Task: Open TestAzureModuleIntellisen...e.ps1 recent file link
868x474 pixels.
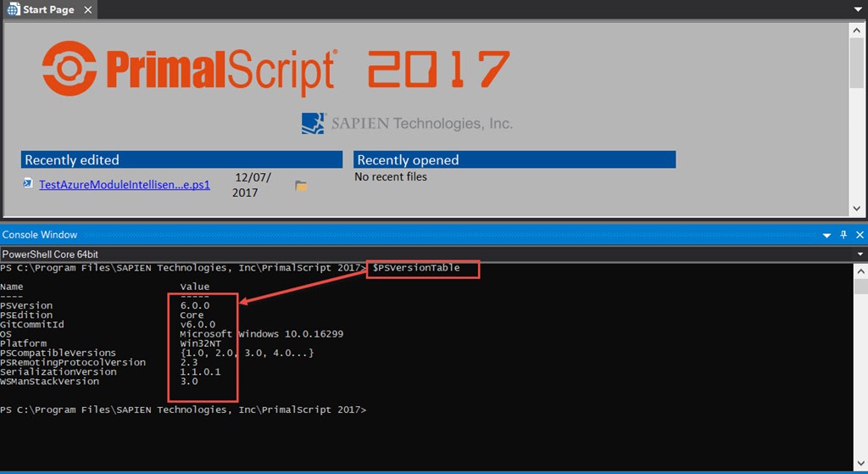Action: (x=125, y=184)
